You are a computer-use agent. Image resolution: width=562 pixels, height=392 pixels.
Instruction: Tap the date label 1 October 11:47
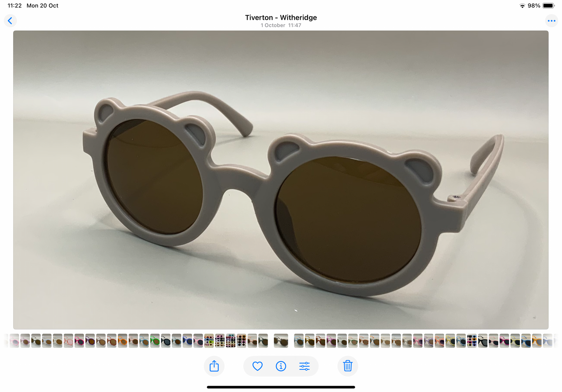pos(281,25)
